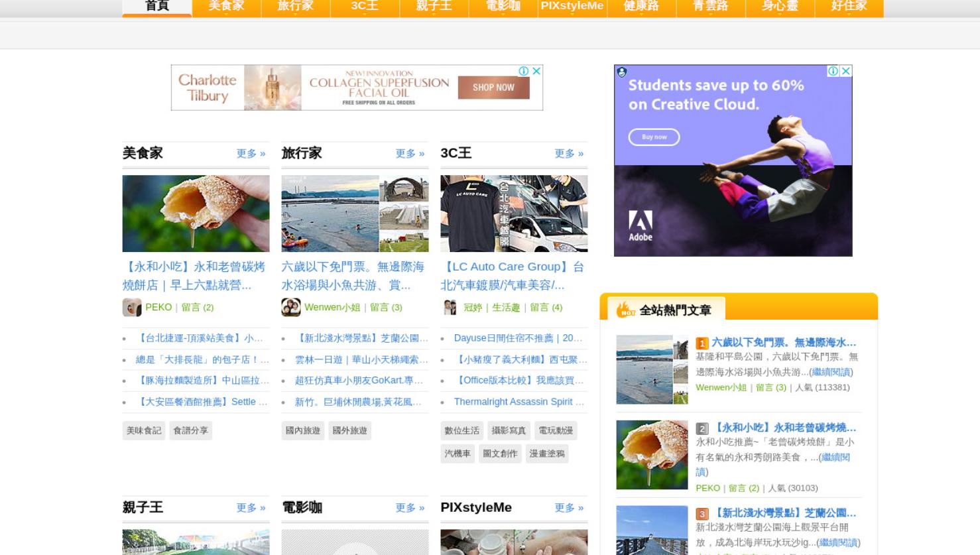
Task: Open 【LC Auto Care Group】 headline
Action: [x=513, y=276]
